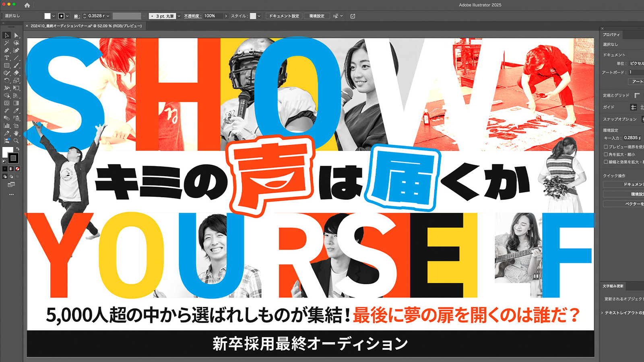This screenshot has height=362, width=644.
Task: Select the Free Transform tool
Action: (x=17, y=88)
